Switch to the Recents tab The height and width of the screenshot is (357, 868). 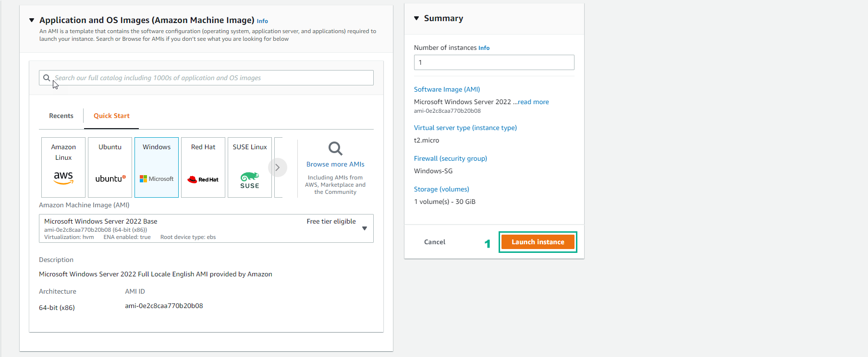(61, 115)
